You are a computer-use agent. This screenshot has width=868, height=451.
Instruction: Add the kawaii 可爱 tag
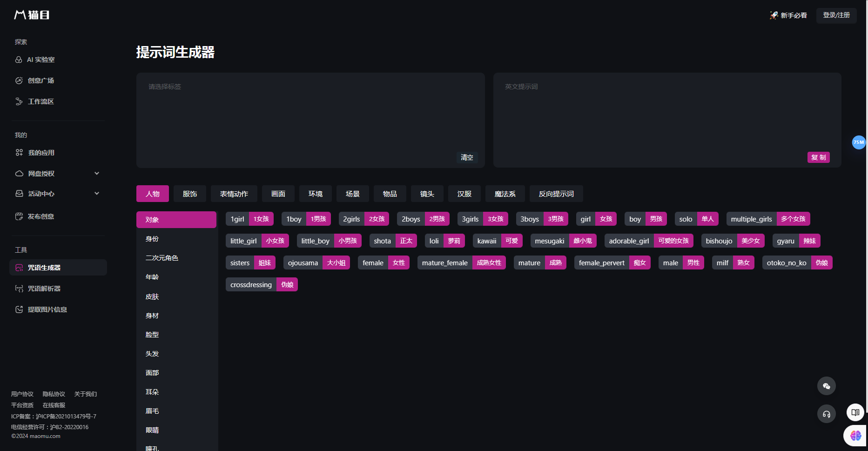tap(498, 241)
